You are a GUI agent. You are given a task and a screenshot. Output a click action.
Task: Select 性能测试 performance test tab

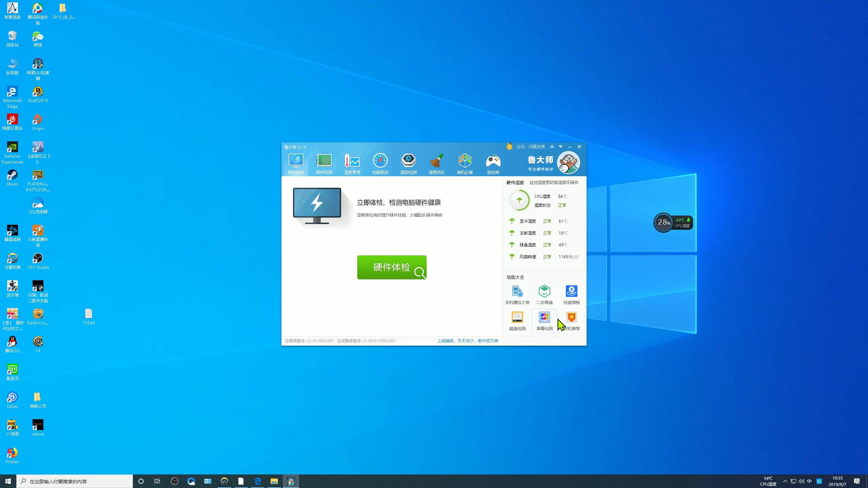tap(380, 163)
